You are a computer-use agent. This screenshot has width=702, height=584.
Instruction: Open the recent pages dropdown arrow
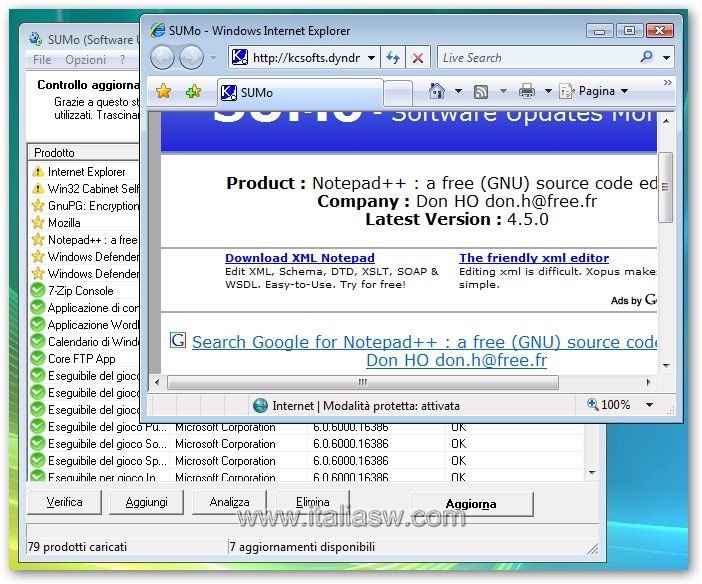[x=214, y=58]
